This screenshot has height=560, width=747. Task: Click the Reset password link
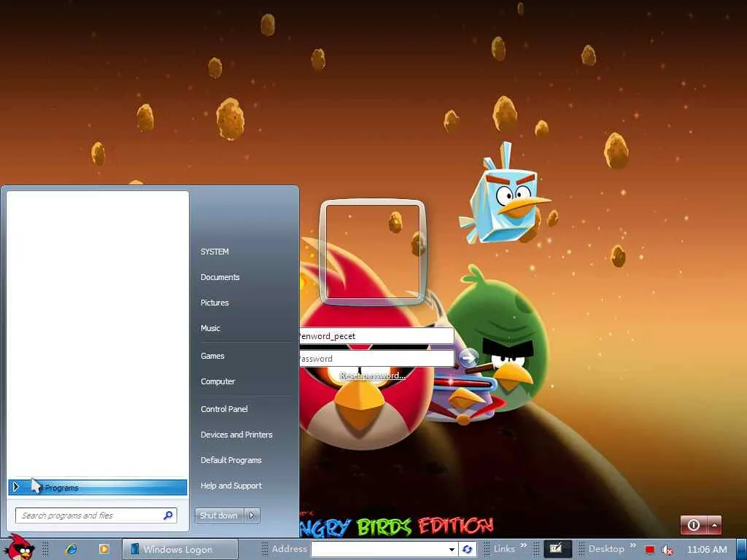coord(373,376)
